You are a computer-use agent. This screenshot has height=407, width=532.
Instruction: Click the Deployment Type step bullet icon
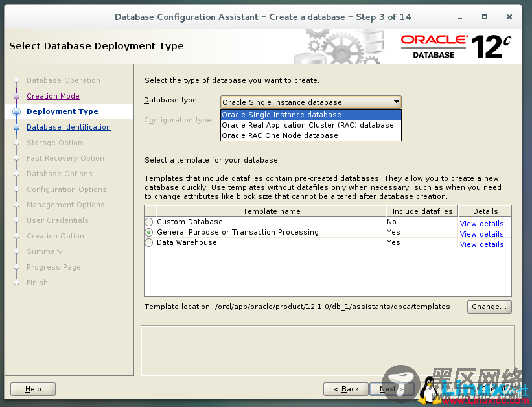click(16, 111)
